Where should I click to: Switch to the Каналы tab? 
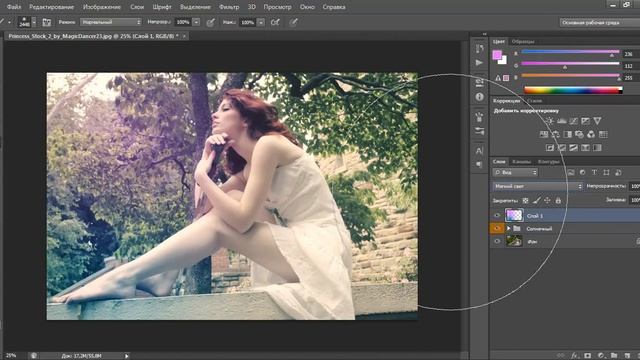click(522, 162)
